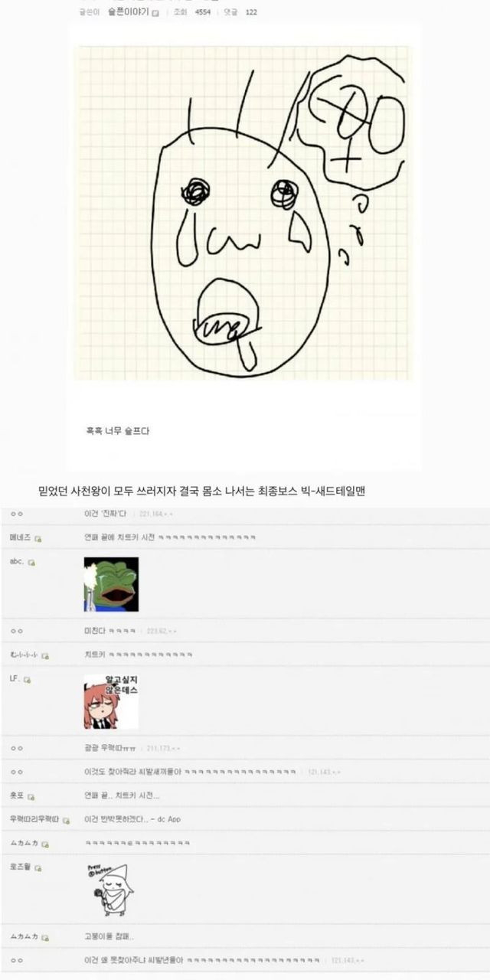Click commenter nickname 메네즈
490x980 pixels.
coord(20,538)
